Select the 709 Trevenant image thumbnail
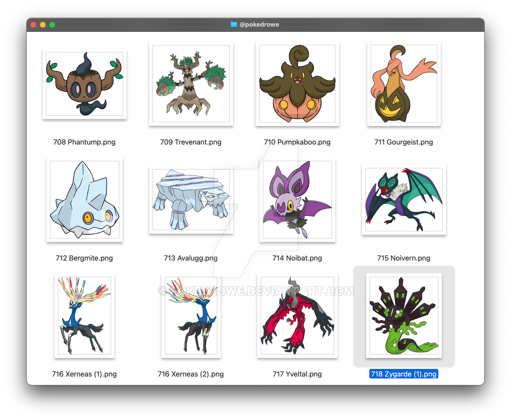This screenshot has height=420, width=511. click(191, 84)
